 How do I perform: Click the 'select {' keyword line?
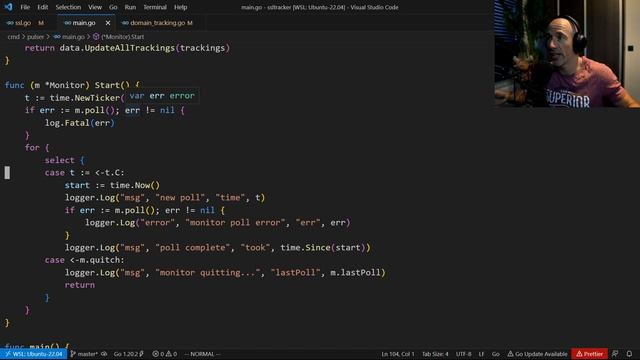pos(64,160)
